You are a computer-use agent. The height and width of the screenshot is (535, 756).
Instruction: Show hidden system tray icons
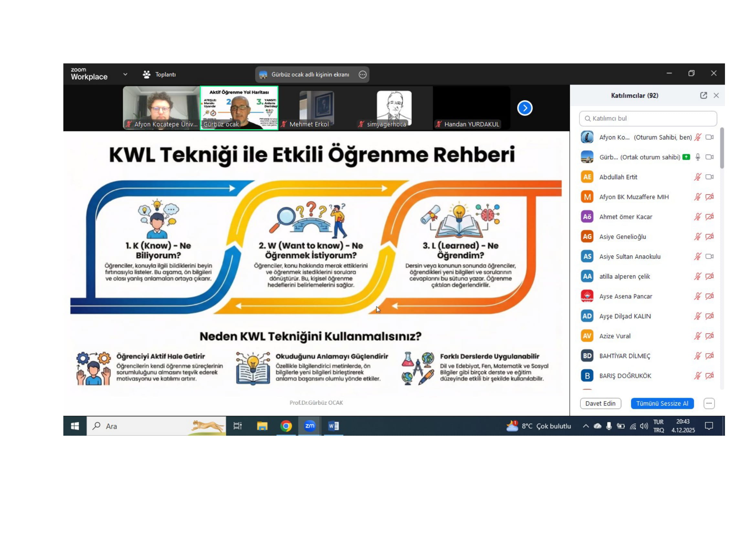tap(585, 426)
